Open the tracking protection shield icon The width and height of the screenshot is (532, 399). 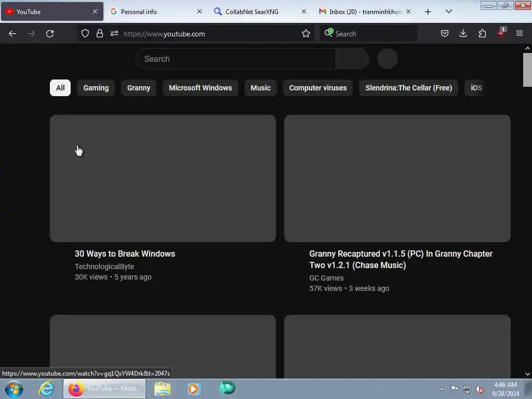click(x=85, y=33)
